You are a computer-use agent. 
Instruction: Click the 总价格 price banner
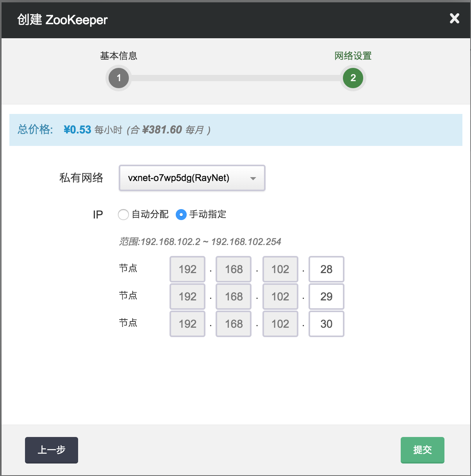tap(235, 130)
